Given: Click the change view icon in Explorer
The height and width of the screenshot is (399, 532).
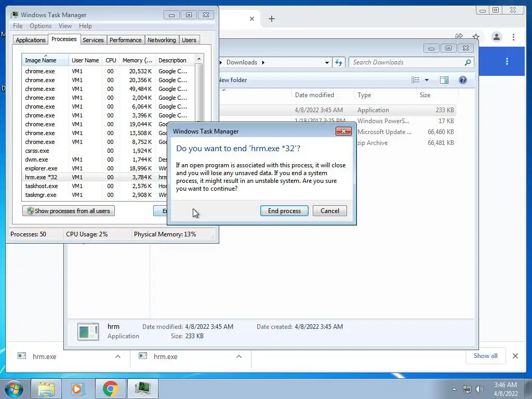Looking at the screenshot, I should [415, 80].
